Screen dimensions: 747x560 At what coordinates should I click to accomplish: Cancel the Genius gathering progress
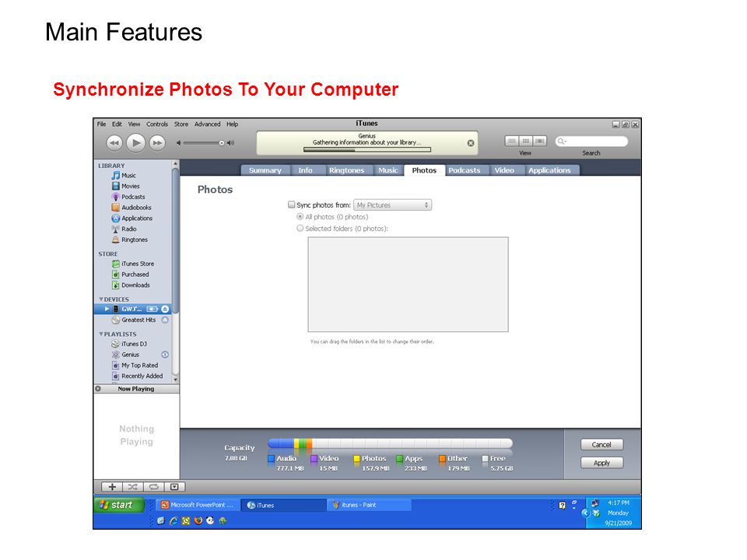tap(471, 143)
